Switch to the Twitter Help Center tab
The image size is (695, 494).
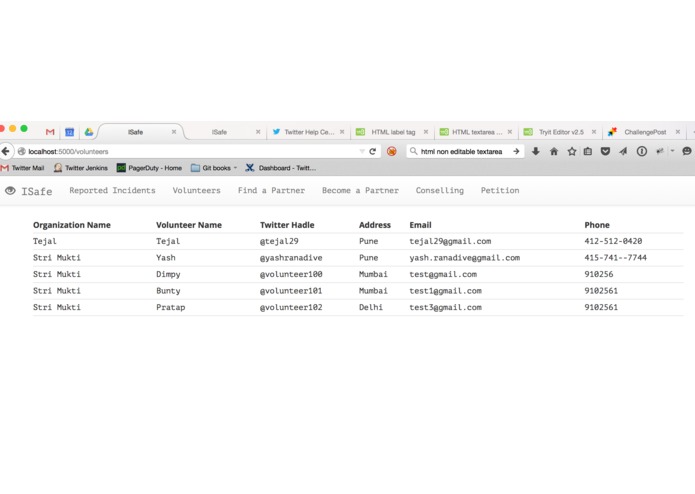coord(309,132)
